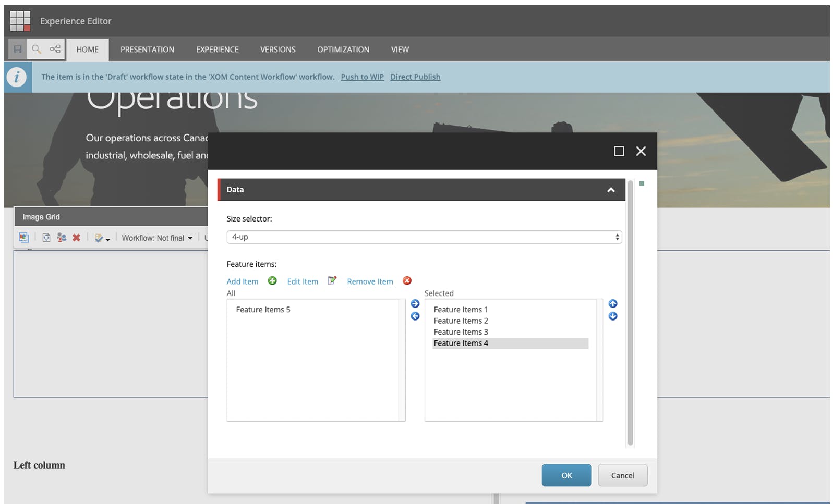Collapse the Data section chevron
Screen dimensions: 833x504
611,190
